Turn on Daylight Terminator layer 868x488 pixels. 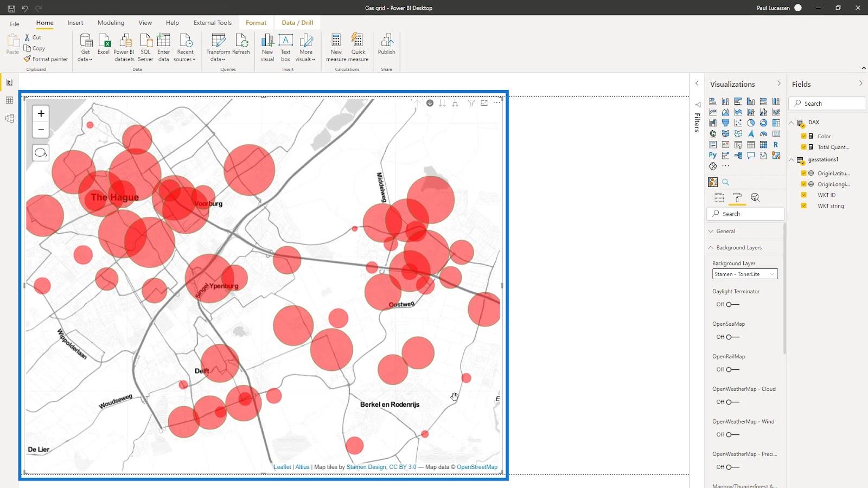click(732, 304)
